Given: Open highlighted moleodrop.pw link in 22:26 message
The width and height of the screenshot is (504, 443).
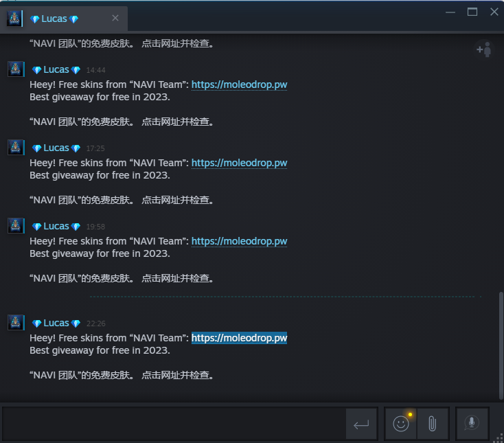Looking at the screenshot, I should pos(239,338).
